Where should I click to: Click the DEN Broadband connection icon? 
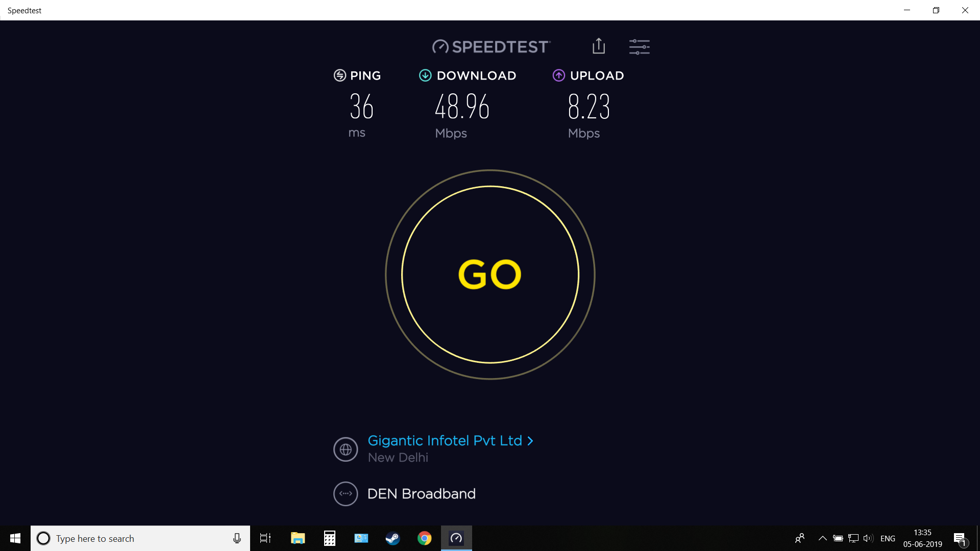click(345, 493)
